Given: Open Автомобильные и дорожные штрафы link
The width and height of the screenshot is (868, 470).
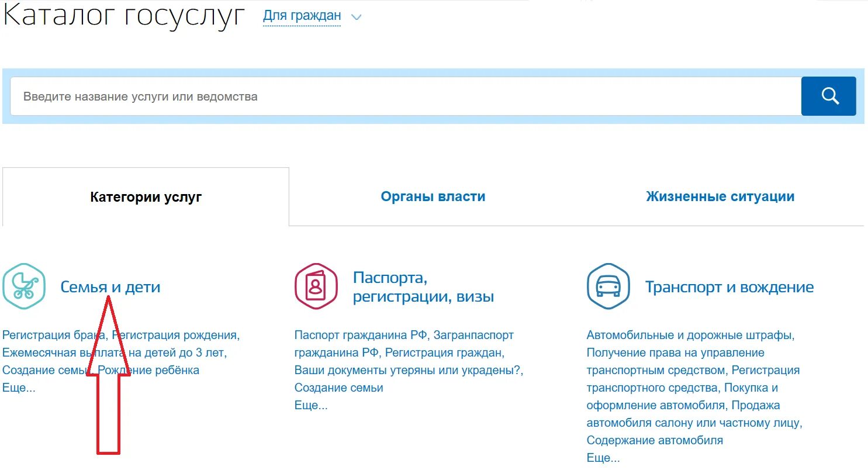Looking at the screenshot, I should coord(690,336).
